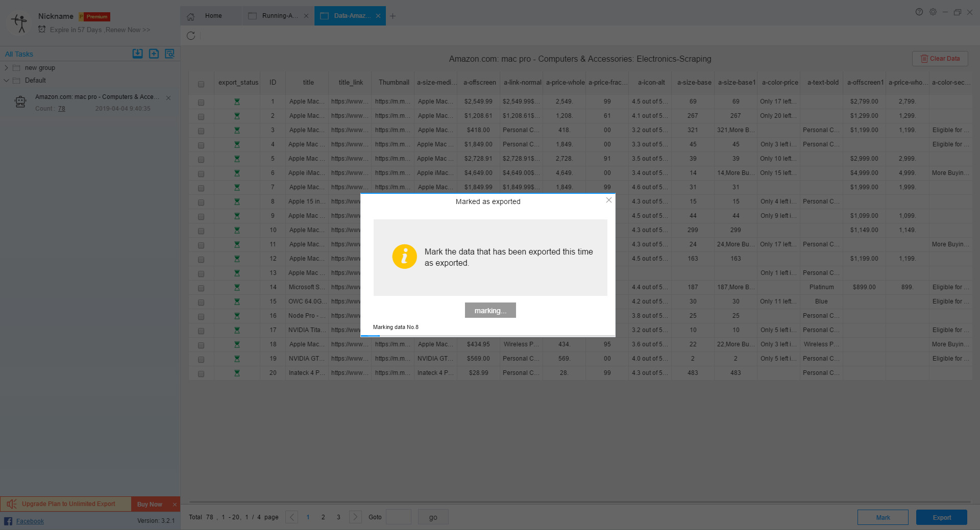The width and height of the screenshot is (980, 530).
Task: Open the settings gear icon
Action: (x=933, y=12)
